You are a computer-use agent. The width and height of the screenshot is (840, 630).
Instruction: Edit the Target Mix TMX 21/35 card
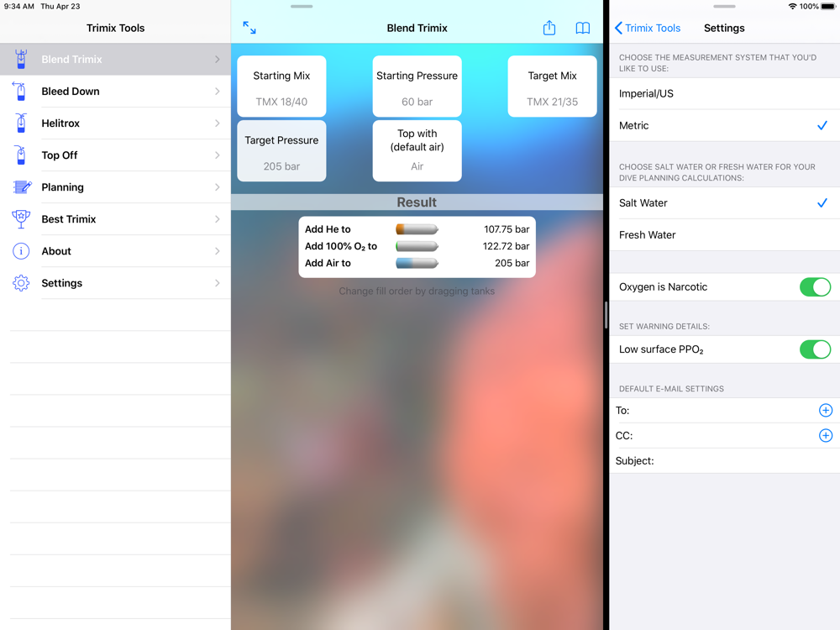(x=553, y=87)
